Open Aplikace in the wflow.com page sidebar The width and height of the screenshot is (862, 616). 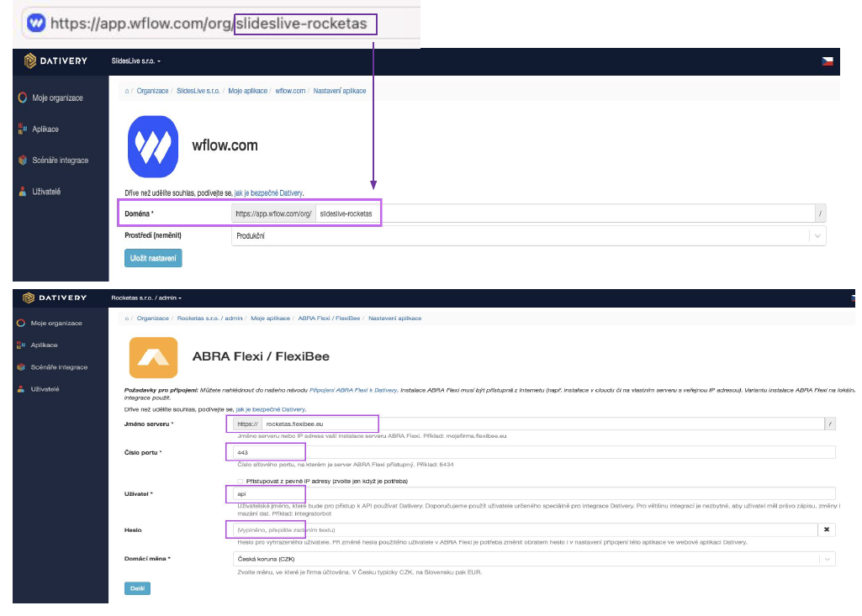pos(39,129)
